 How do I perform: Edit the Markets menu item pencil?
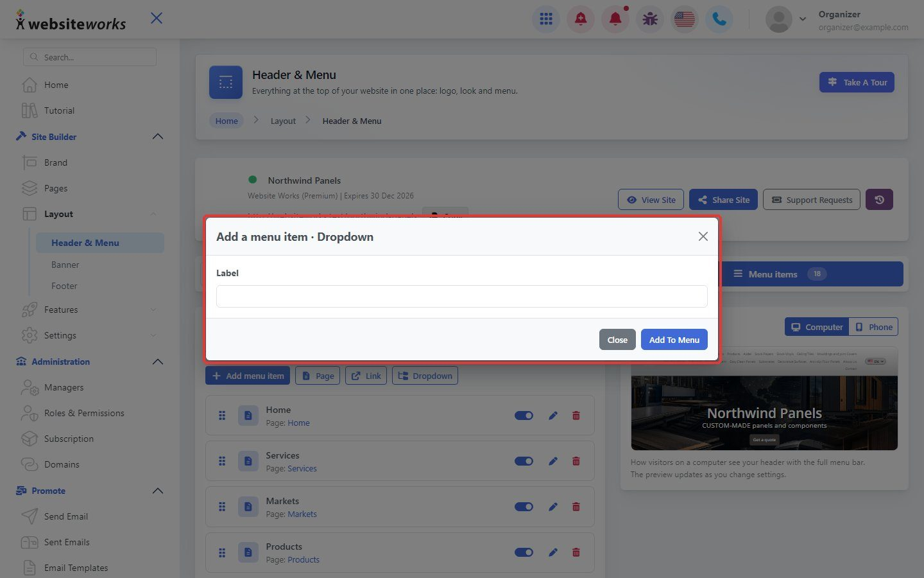coord(553,507)
